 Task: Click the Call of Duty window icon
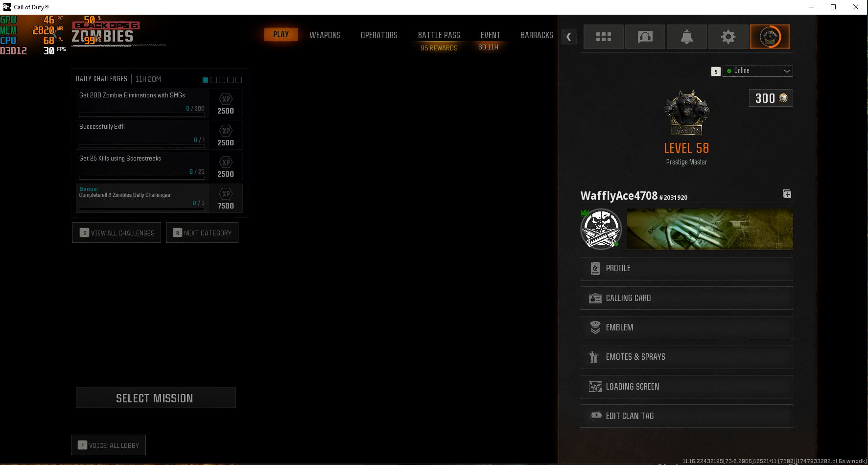pos(7,7)
